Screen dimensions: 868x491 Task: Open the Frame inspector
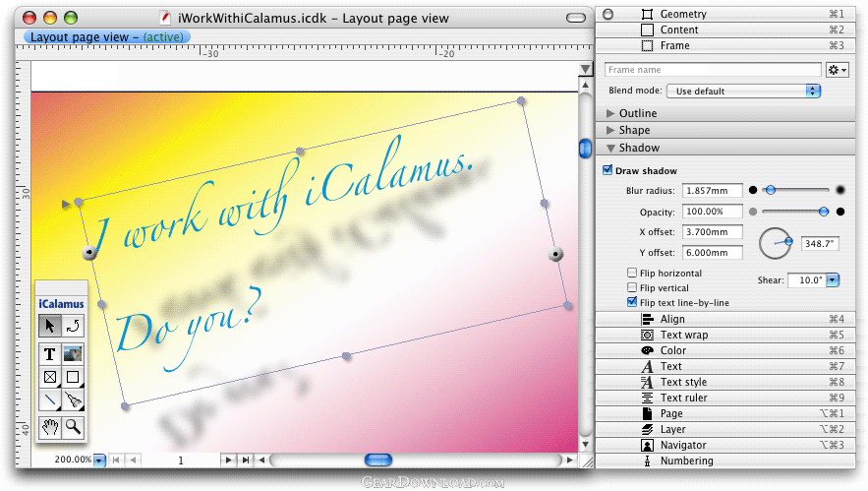725,45
